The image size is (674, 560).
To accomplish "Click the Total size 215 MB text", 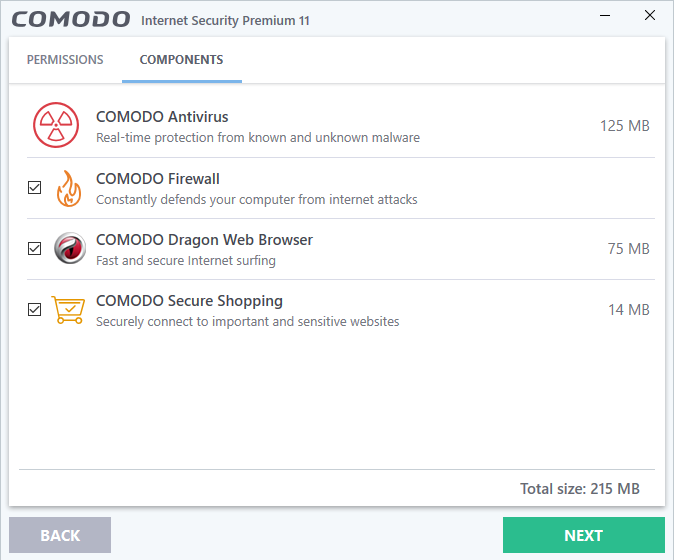I will coord(579,489).
